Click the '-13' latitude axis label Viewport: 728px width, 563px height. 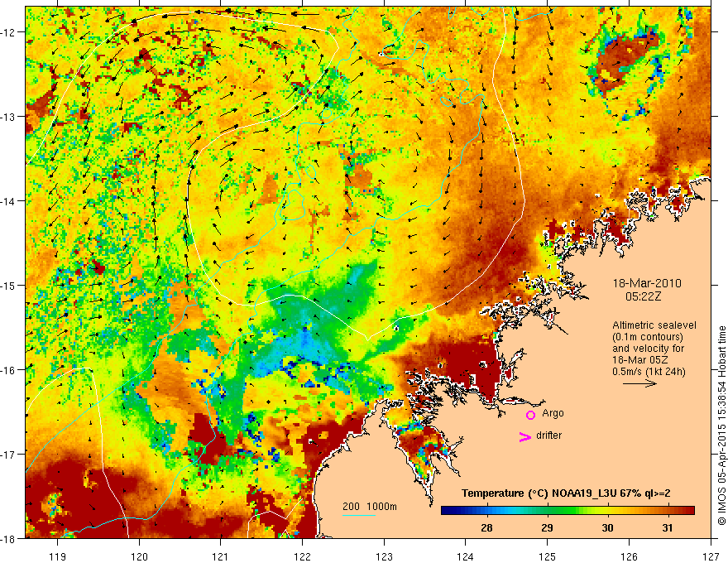[x=9, y=117]
